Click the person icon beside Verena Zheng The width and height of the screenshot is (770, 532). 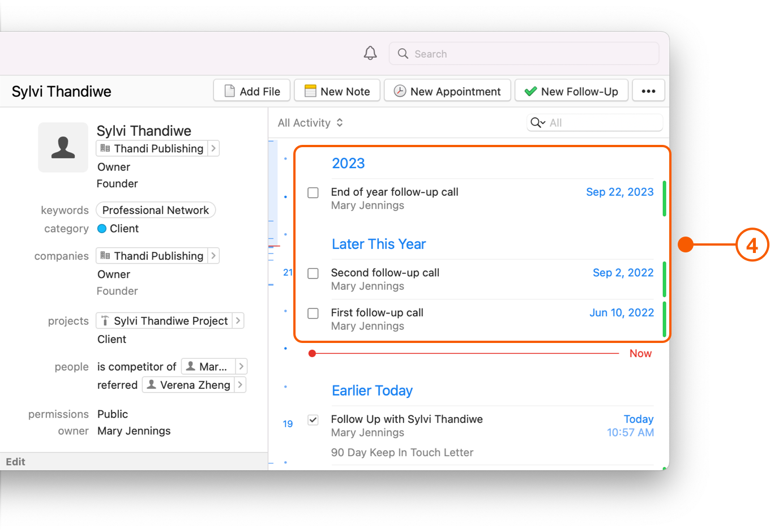coord(151,384)
